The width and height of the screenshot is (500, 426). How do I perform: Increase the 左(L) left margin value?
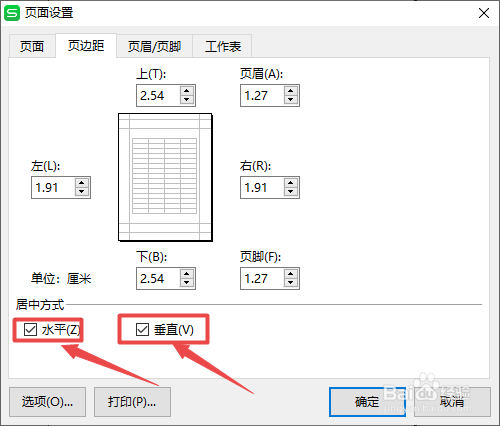coord(82,183)
